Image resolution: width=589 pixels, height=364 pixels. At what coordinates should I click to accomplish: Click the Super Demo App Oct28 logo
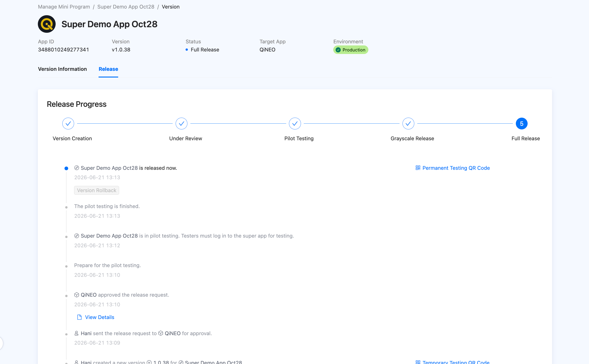pyautogui.click(x=47, y=24)
